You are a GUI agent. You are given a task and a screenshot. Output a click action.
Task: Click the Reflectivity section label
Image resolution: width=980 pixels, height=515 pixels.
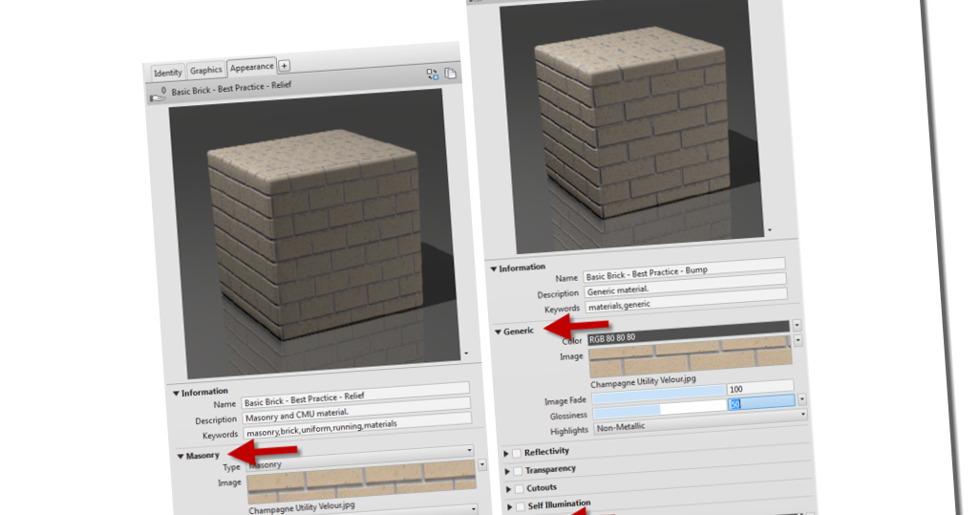click(x=546, y=452)
